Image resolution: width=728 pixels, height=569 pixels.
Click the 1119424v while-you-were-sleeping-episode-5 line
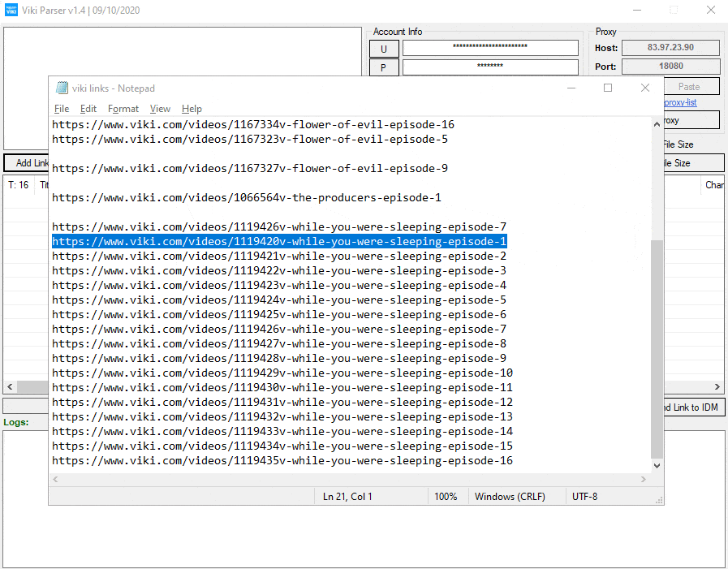point(279,300)
